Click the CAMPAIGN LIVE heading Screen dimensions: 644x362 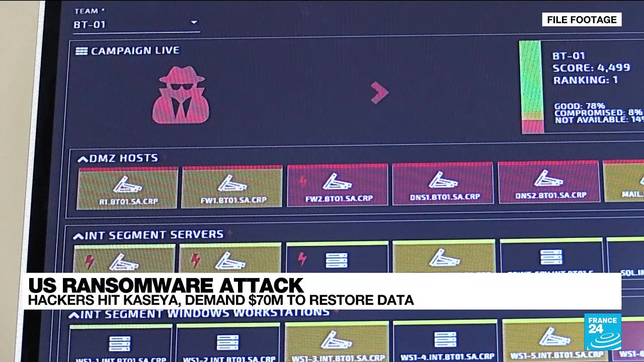pyautogui.click(x=135, y=50)
